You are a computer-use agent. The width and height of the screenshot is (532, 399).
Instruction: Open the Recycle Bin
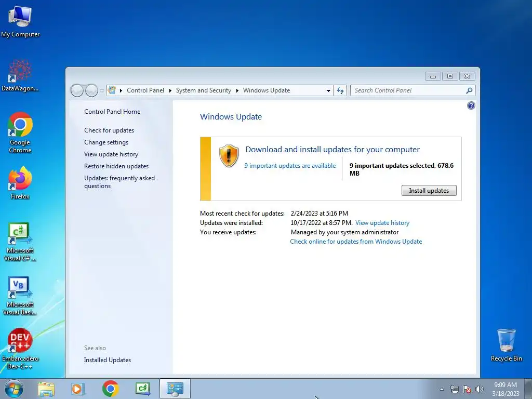[x=506, y=345]
